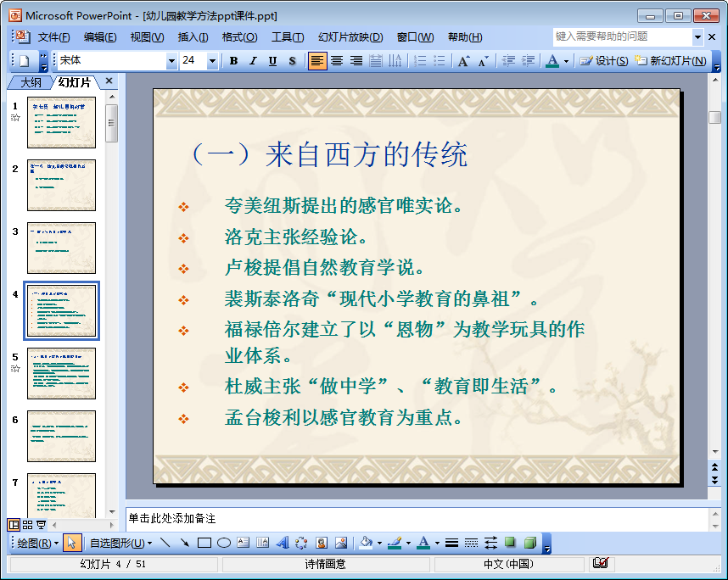
Task: Open drawing toolbar Font Color dropdown
Action: pyautogui.click(x=437, y=543)
